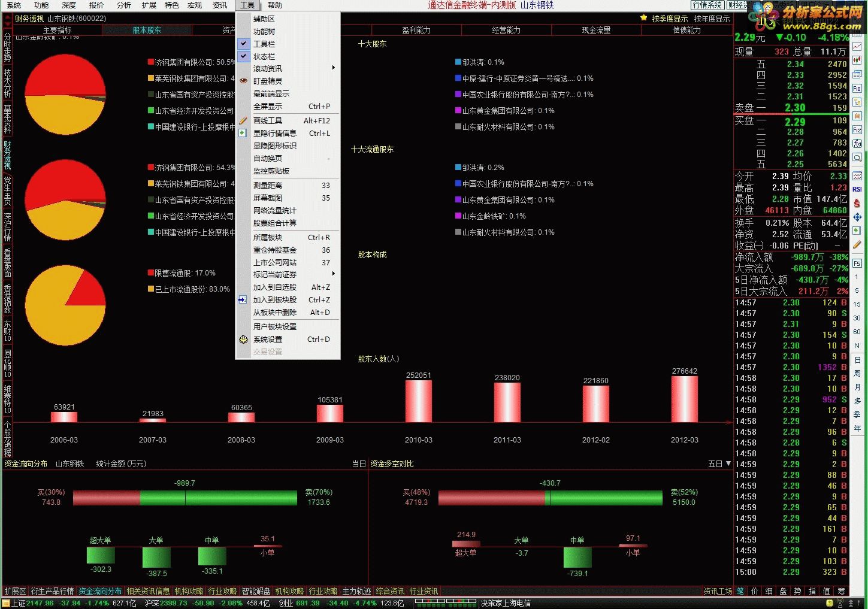The image size is (868, 609).
Task: Open the 五日 dropdown arrow
Action: pyautogui.click(x=728, y=463)
